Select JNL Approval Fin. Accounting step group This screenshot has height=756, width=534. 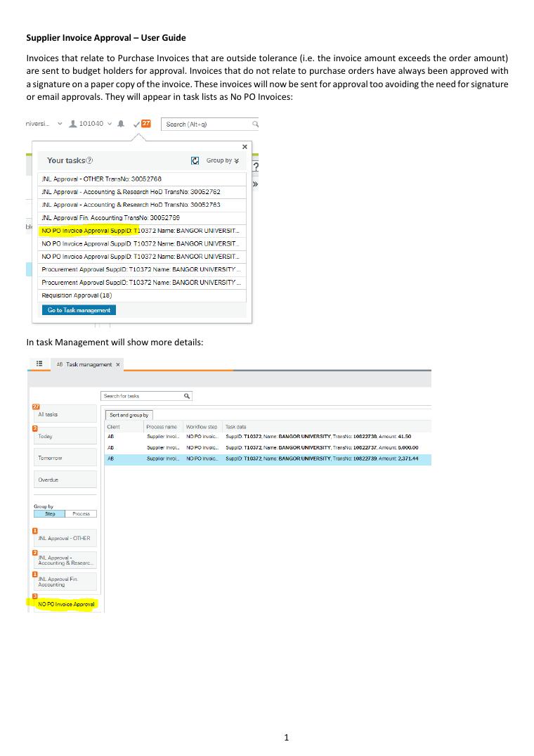tap(65, 582)
